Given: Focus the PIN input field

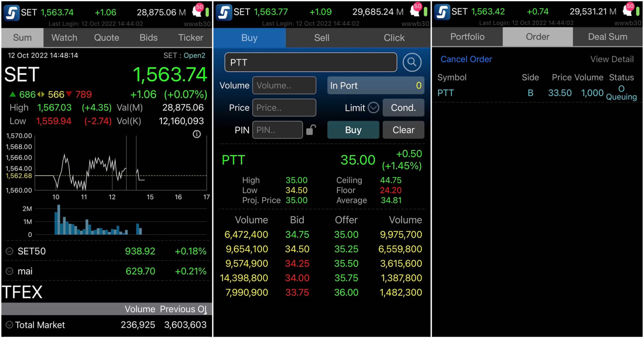Looking at the screenshot, I should (277, 130).
